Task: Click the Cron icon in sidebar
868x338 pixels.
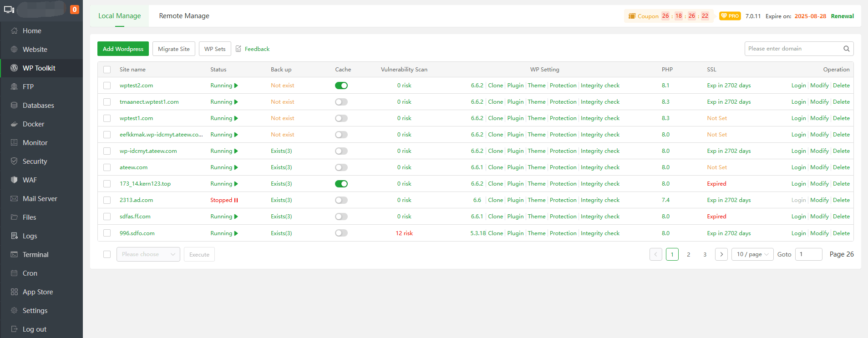Action: tap(14, 273)
